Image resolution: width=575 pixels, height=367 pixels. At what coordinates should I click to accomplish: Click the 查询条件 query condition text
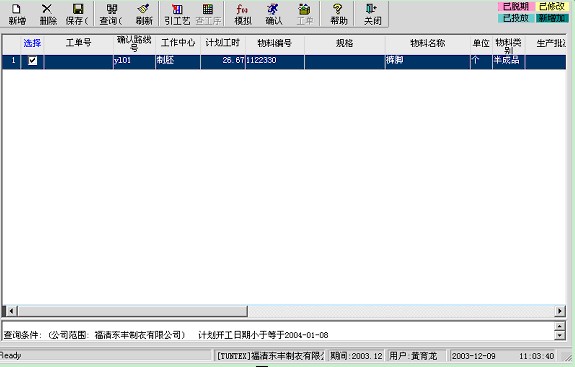[166, 335]
